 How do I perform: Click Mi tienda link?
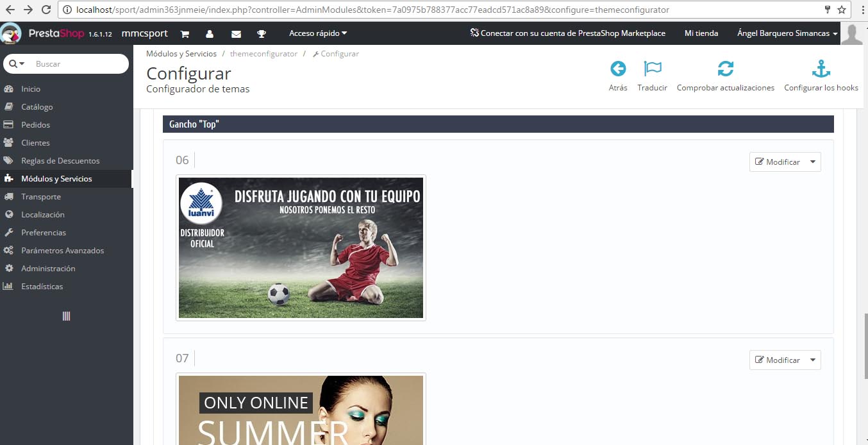pyautogui.click(x=701, y=33)
